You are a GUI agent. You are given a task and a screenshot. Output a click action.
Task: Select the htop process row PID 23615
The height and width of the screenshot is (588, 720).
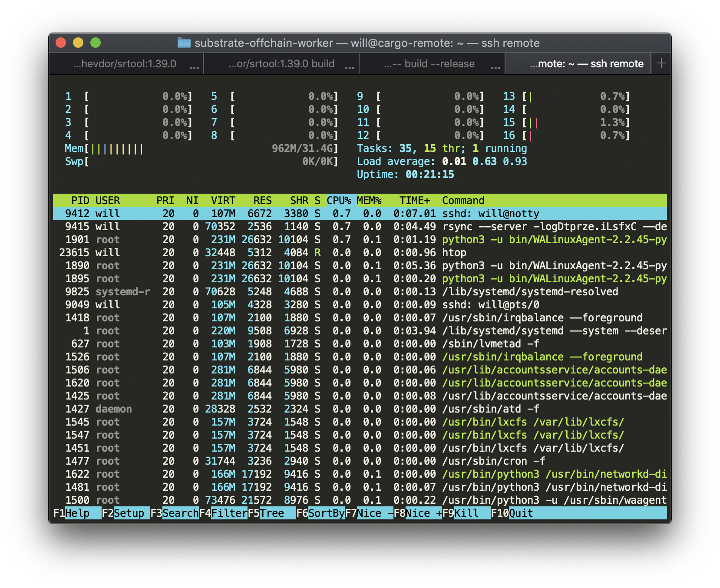tap(360, 252)
